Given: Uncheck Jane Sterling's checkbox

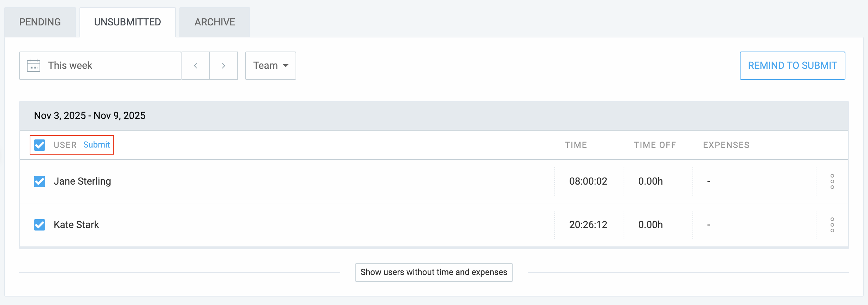Looking at the screenshot, I should tap(40, 181).
